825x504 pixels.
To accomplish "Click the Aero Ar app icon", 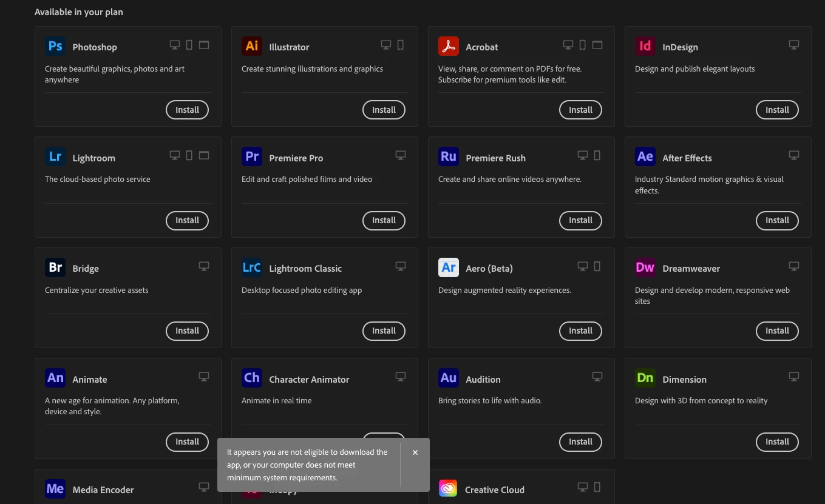I will click(449, 267).
